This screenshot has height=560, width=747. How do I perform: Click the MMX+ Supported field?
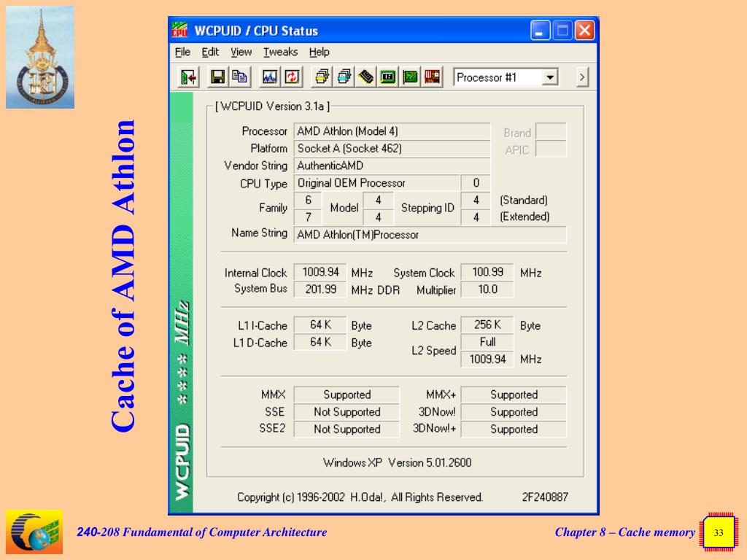tap(514, 394)
